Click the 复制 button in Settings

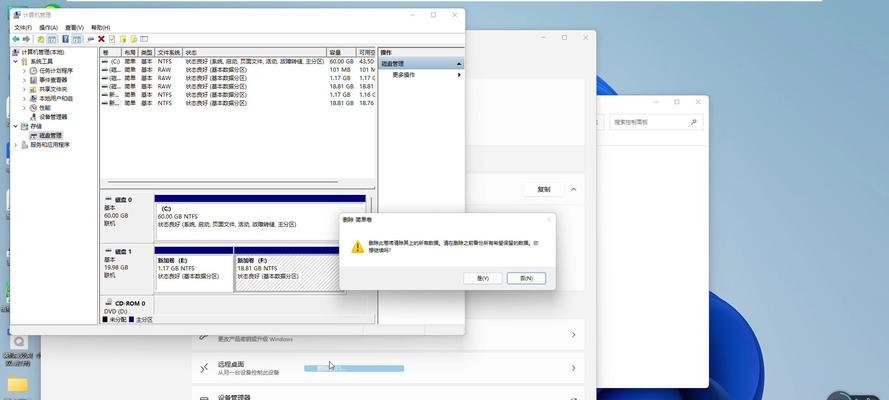click(543, 189)
